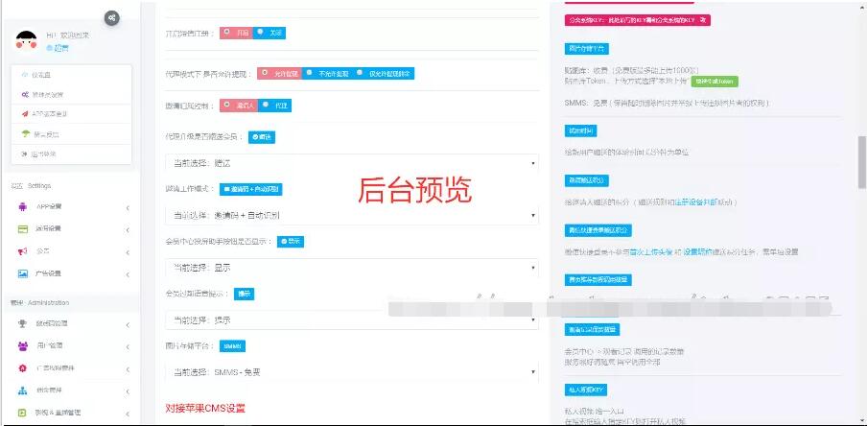Click the user avatar picture
This screenshot has height=426, width=868.
point(26,40)
